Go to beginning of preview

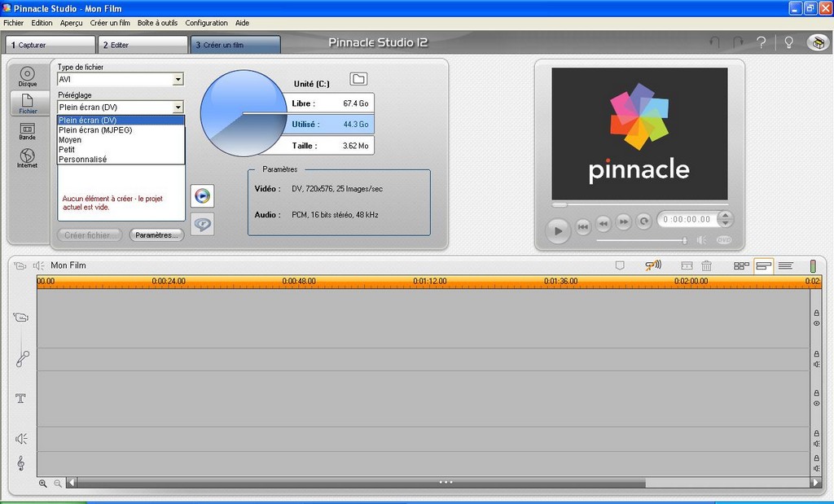(583, 226)
